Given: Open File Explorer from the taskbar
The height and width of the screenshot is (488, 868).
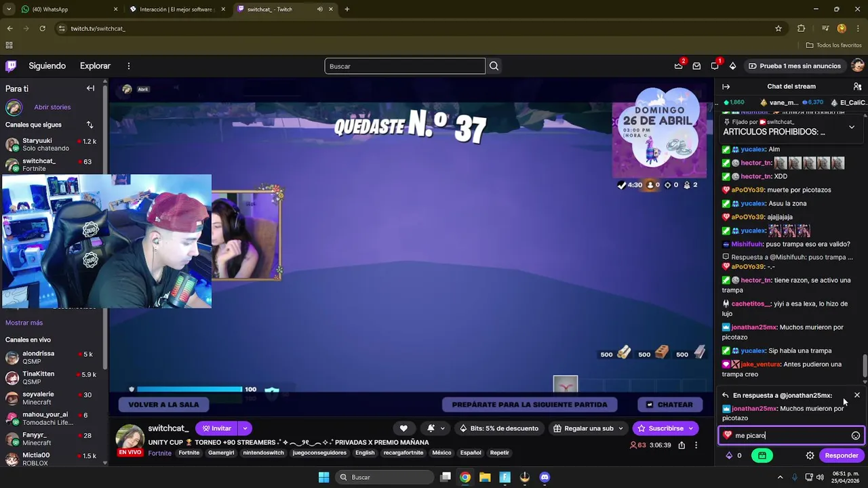Looking at the screenshot, I should click(x=485, y=477).
